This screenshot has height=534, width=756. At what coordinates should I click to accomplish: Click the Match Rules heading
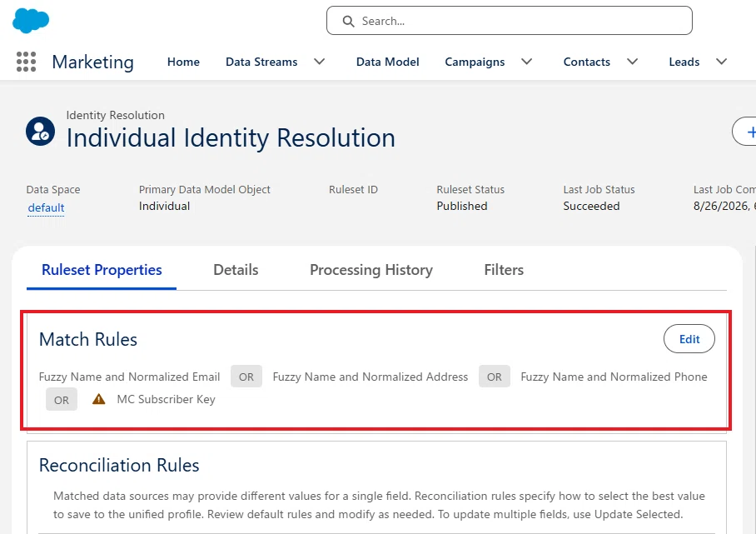pyautogui.click(x=88, y=340)
